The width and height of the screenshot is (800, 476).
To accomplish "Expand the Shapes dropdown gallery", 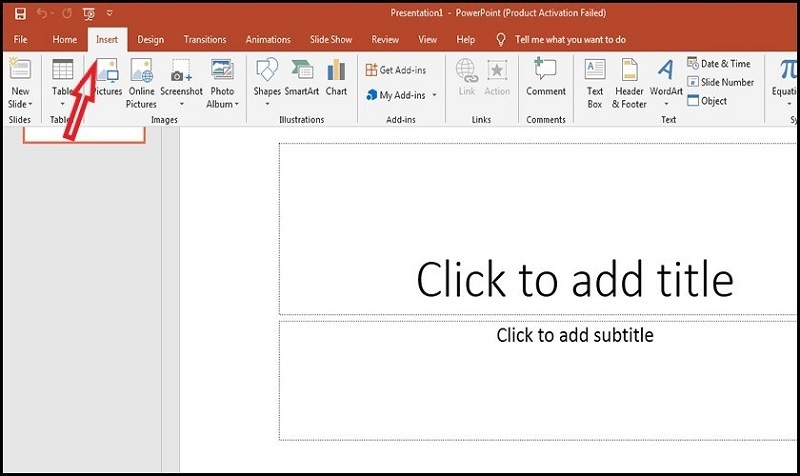I will click(267, 103).
